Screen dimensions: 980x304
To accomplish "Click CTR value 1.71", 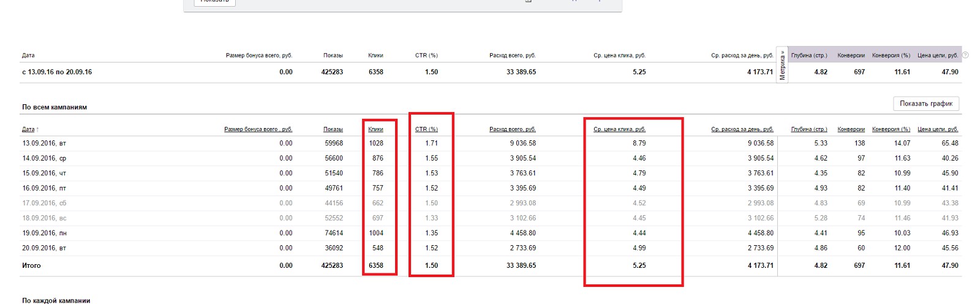I will click(x=432, y=143).
